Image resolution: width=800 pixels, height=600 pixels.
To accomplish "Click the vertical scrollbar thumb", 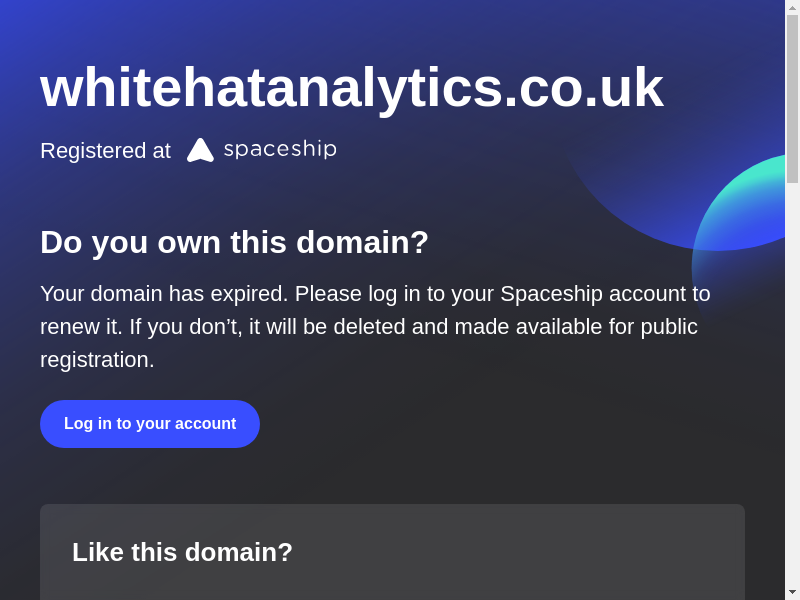I will click(x=792, y=98).
